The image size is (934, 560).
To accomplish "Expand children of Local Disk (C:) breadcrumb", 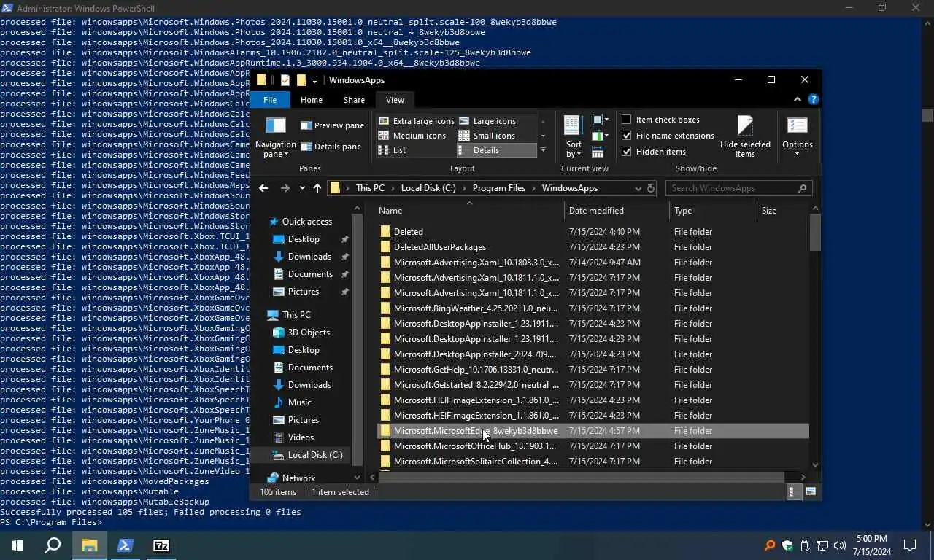I will point(464,188).
